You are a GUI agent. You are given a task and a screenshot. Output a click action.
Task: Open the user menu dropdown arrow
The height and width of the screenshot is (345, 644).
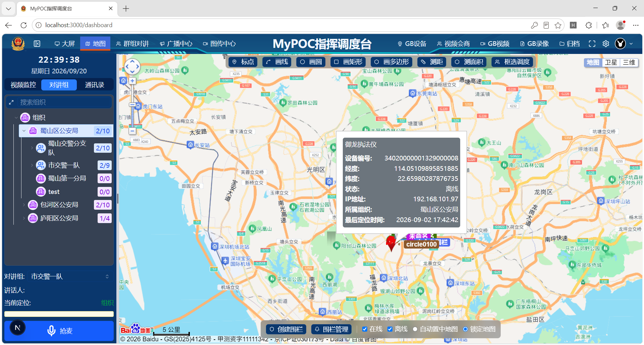coord(631,44)
